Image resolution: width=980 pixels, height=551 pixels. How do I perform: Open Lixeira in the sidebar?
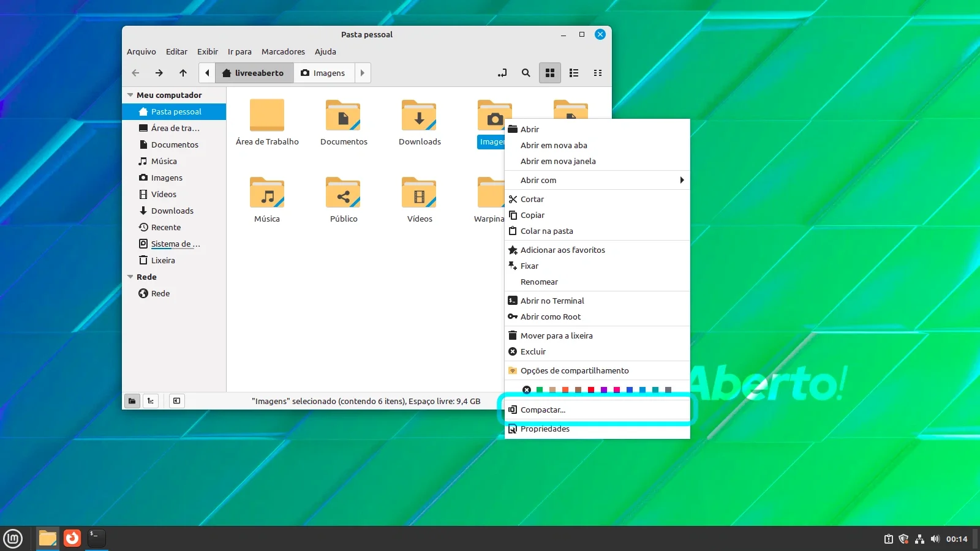[174, 261]
